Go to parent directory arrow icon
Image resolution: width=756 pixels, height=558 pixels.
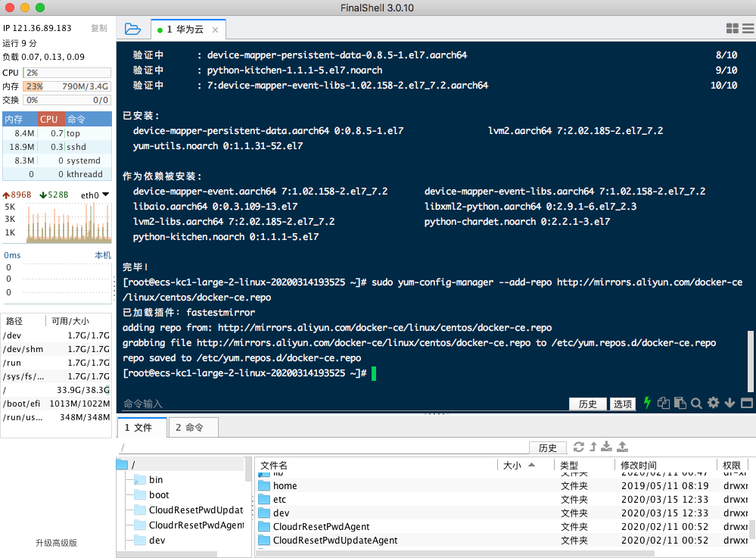593,447
